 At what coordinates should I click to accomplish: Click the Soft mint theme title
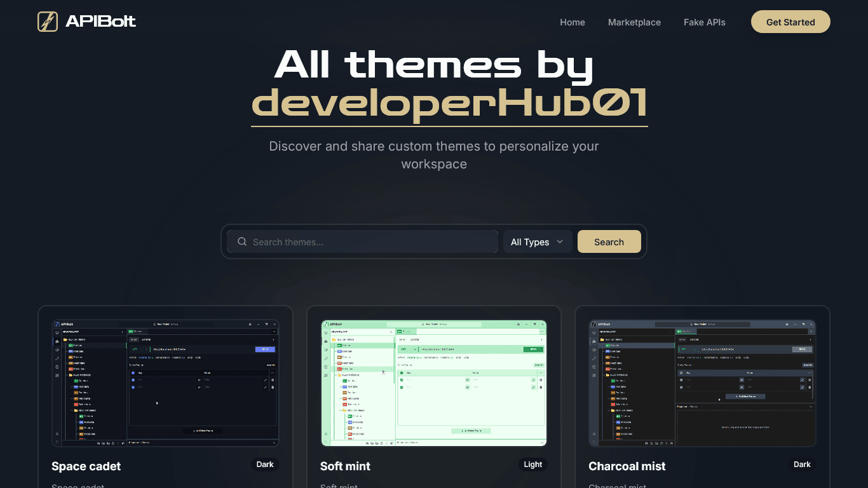click(345, 466)
